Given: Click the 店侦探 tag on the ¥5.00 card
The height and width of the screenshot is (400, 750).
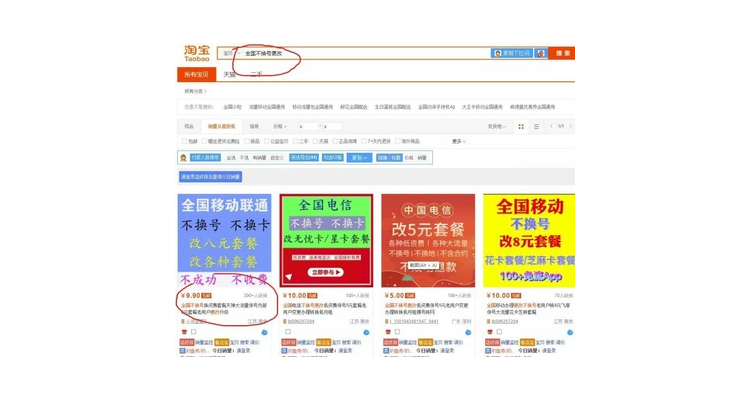Looking at the screenshot, I should tap(390, 343).
